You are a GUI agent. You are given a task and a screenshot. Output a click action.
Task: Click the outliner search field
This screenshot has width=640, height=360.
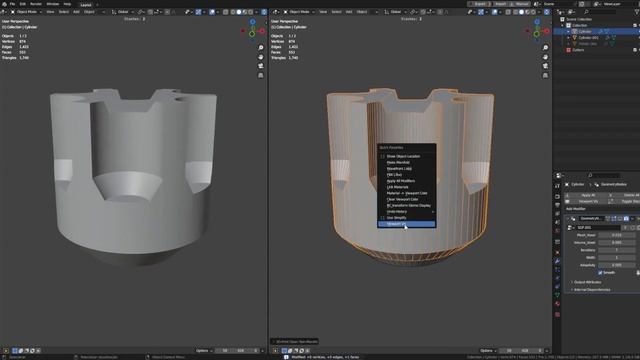pos(600,12)
